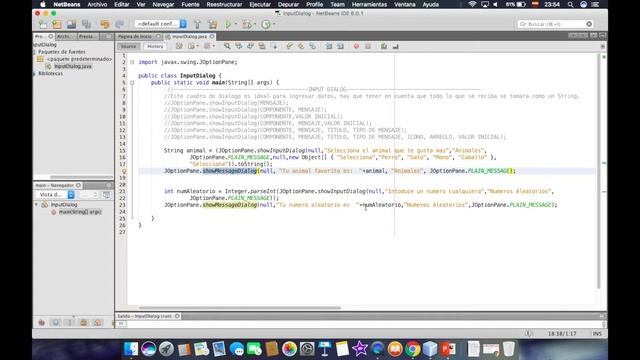Open Finder from the Dock

[131, 349]
